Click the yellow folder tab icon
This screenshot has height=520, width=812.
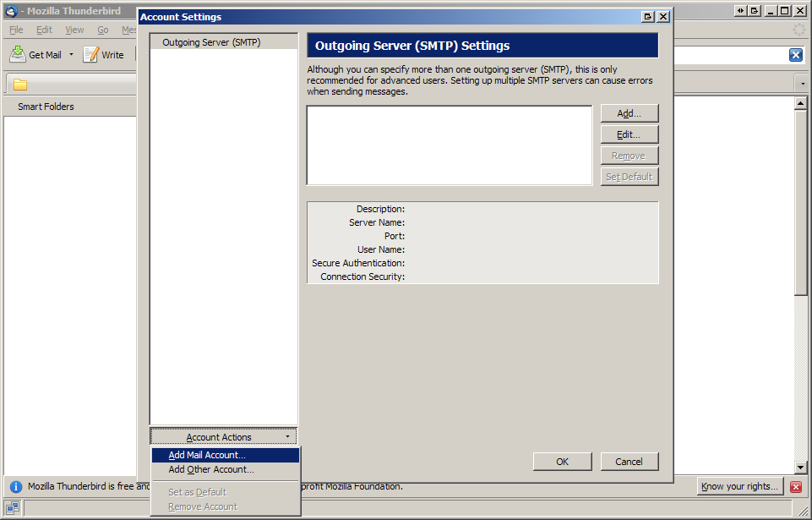click(20, 85)
